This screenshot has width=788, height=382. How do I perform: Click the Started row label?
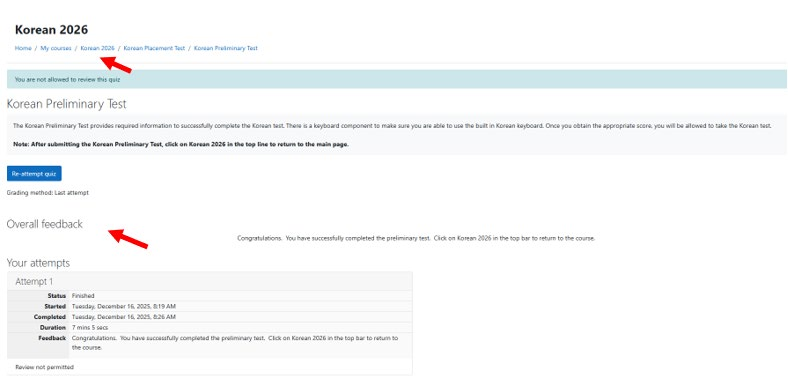(55, 306)
